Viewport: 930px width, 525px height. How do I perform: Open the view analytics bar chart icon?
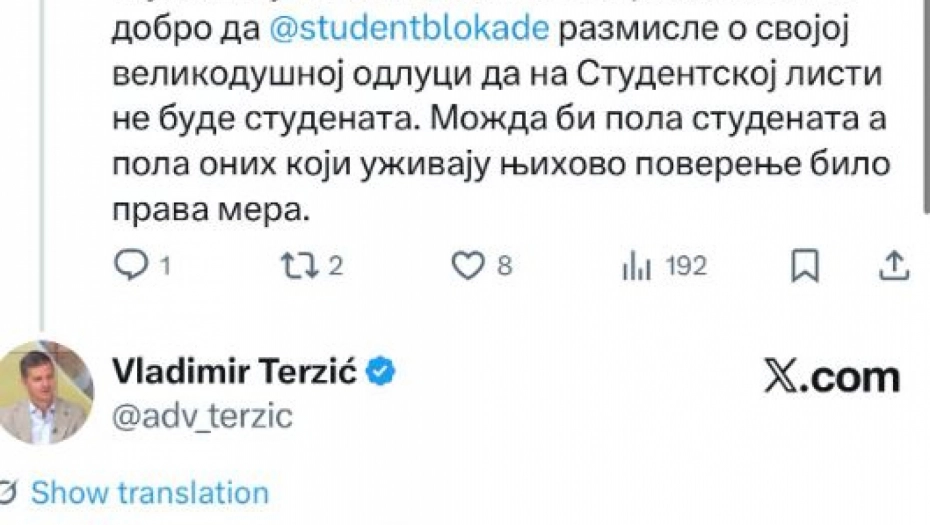[637, 266]
